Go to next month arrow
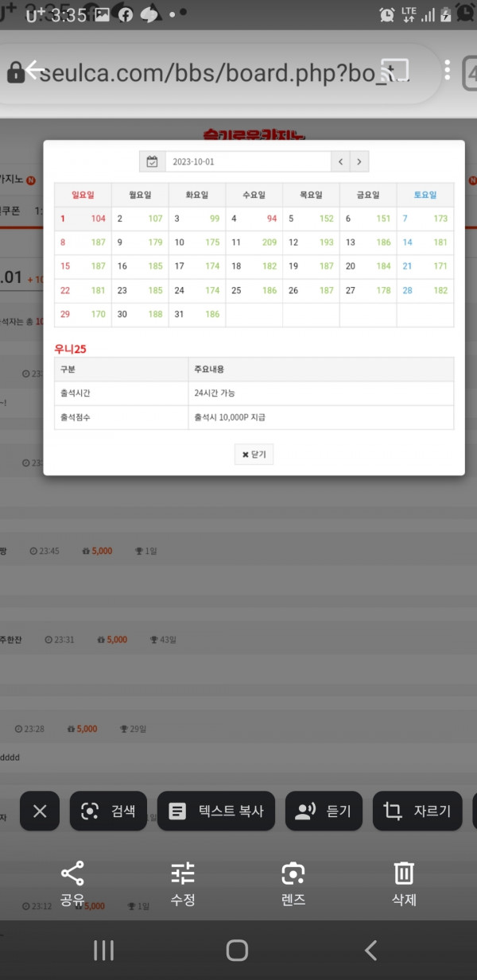The image size is (477, 980). pos(359,161)
